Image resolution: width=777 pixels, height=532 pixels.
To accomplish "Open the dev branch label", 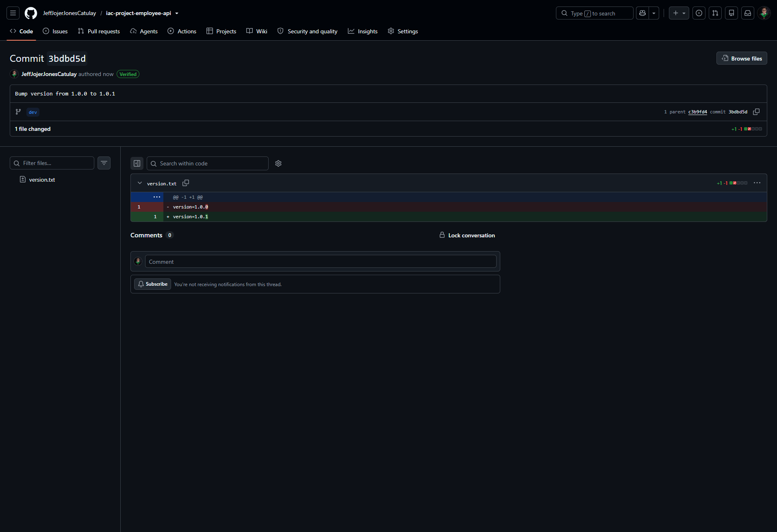I will click(x=33, y=112).
